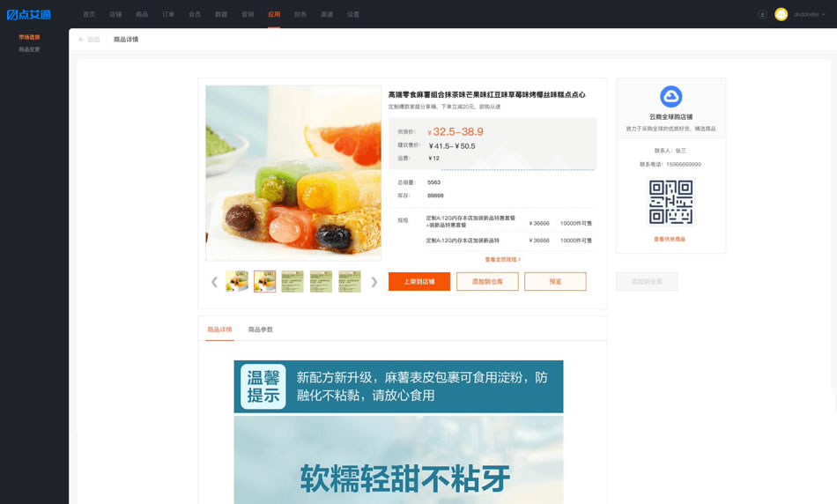The image size is (837, 504).
Task: Click the 点艾通 logo
Action: tap(29, 14)
